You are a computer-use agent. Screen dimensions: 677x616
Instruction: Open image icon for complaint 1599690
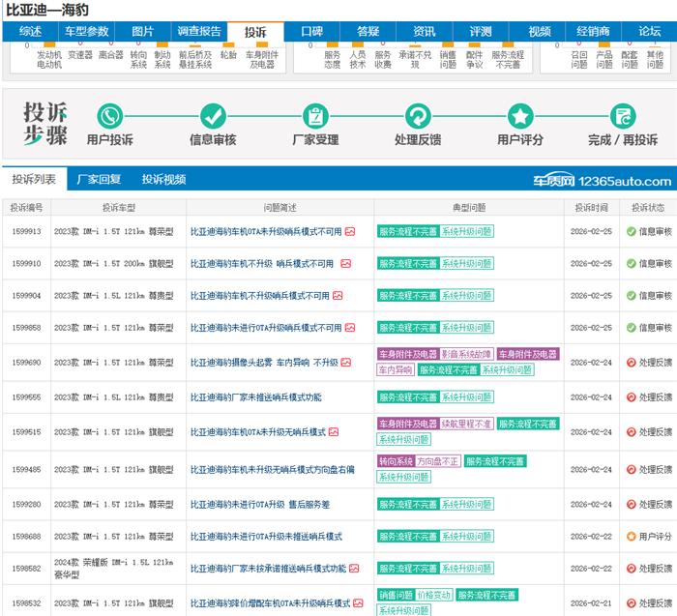[345, 363]
